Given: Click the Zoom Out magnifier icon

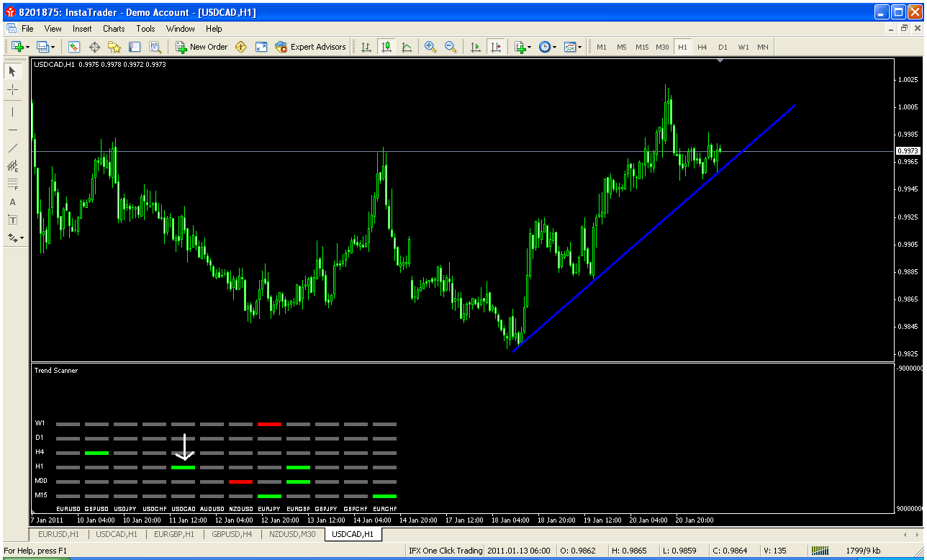Looking at the screenshot, I should [x=451, y=47].
